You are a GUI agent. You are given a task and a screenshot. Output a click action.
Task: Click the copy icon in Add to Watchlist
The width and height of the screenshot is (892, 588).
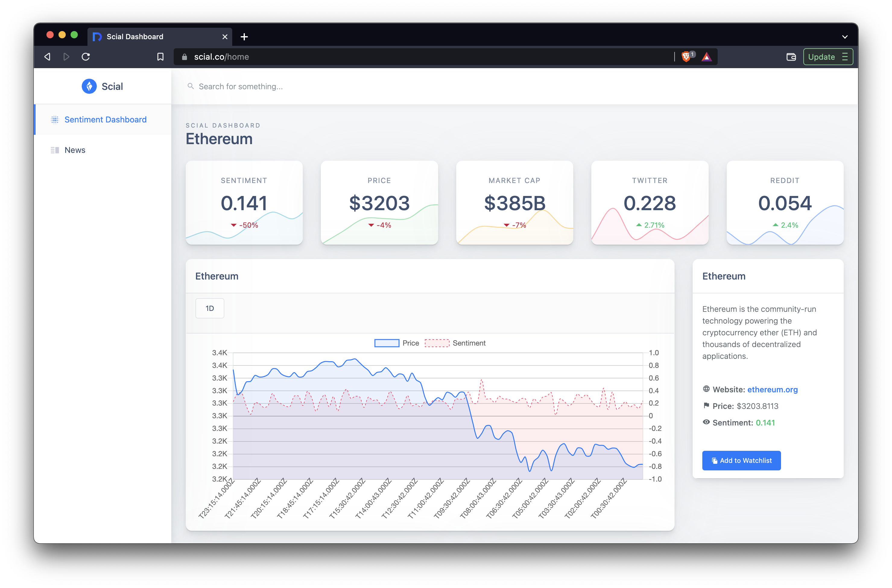714,460
